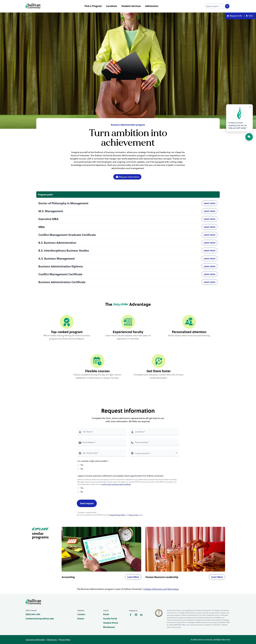Click the Flexible courses calendar icon
Viewport: 256px width, 644px height.
click(97, 361)
